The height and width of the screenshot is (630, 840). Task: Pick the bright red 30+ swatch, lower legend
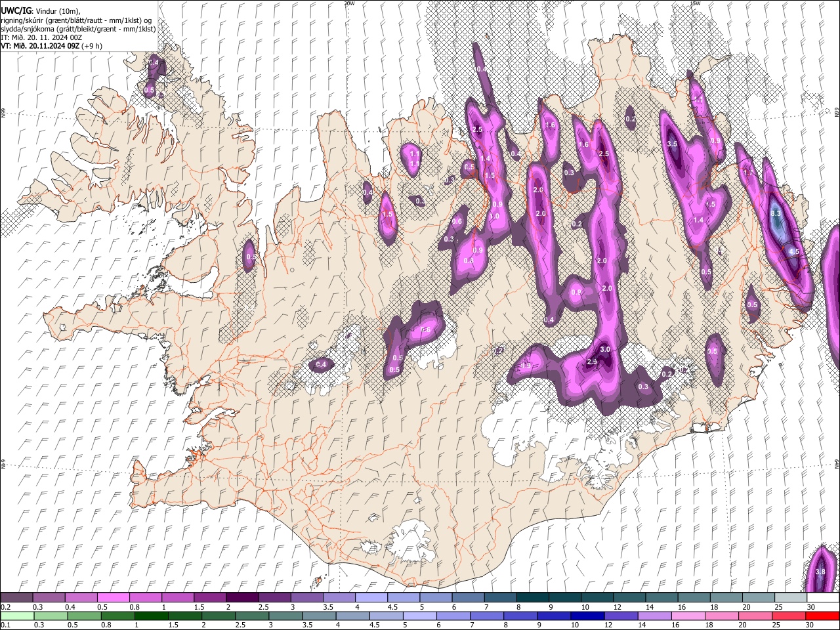(822, 616)
